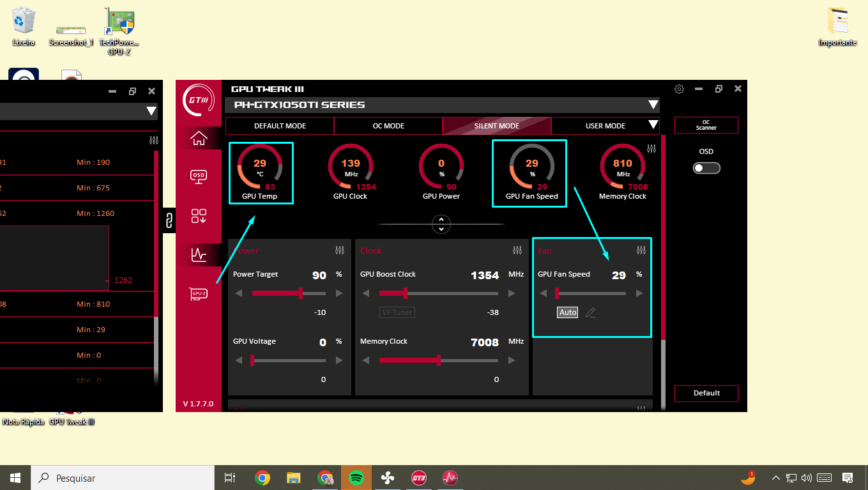Open the Home tab in GPU Tweak sidebar
The image size is (868, 490).
(199, 138)
